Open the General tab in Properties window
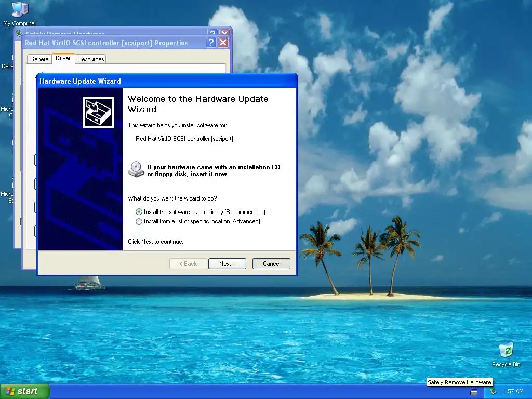 39,59
